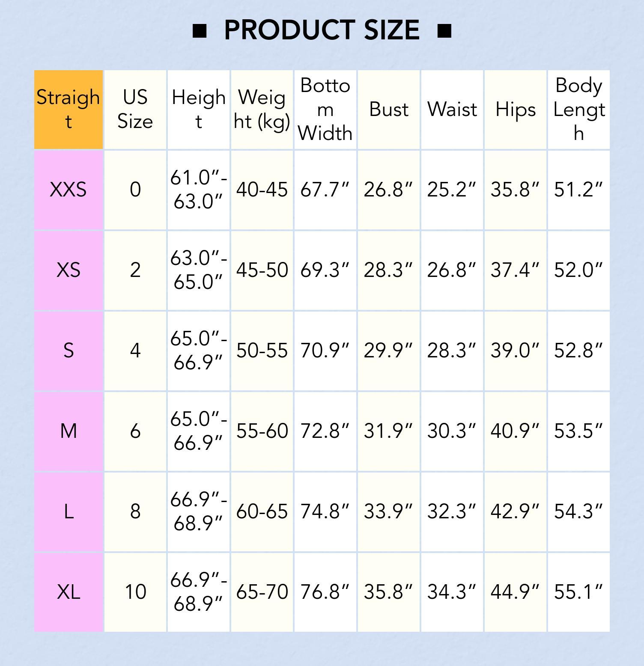This screenshot has height=666, width=644.
Task: Select US size 8 cell
Action: tap(135, 511)
